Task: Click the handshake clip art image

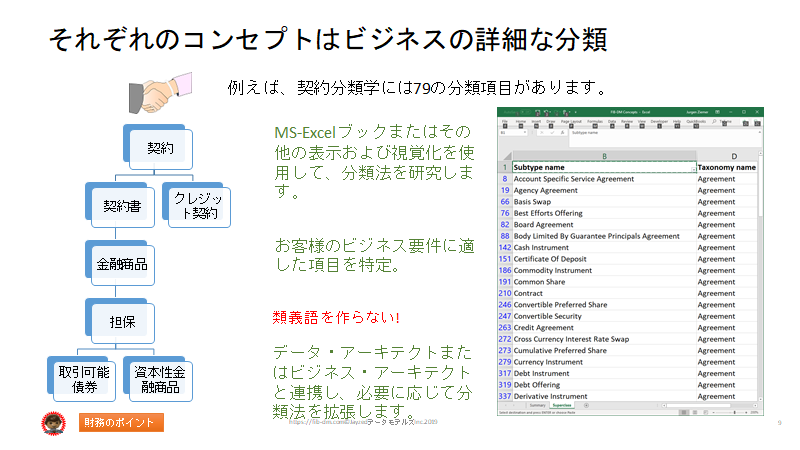Action: (160, 93)
